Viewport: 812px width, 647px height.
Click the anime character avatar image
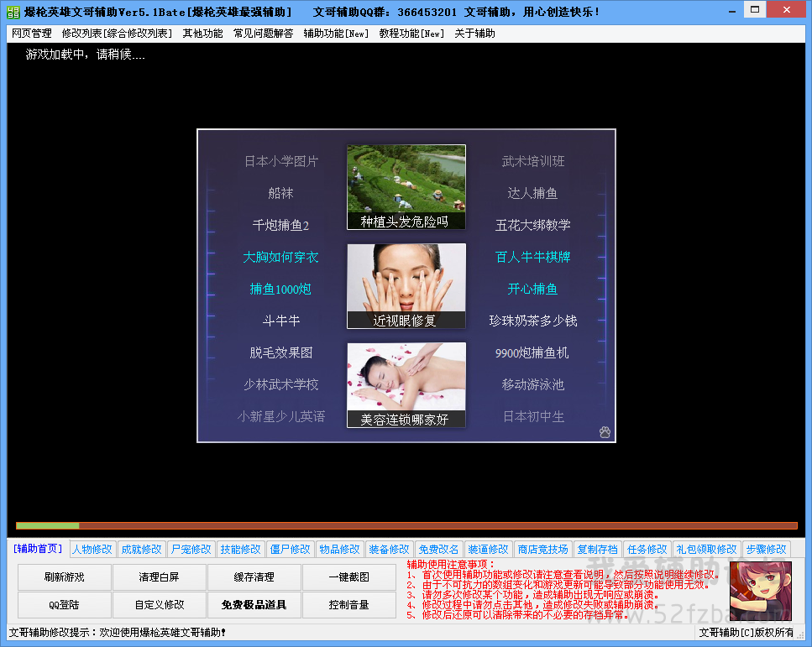pos(760,591)
